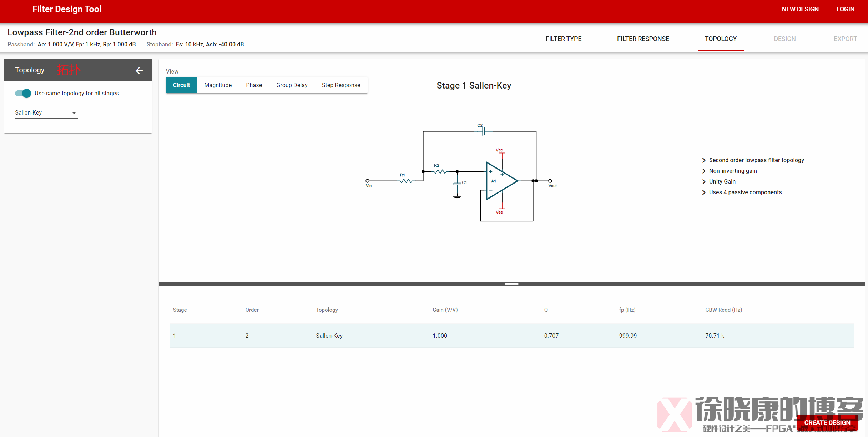The height and width of the screenshot is (437, 868).
Task: Go to the Filter Response step
Action: coord(643,39)
